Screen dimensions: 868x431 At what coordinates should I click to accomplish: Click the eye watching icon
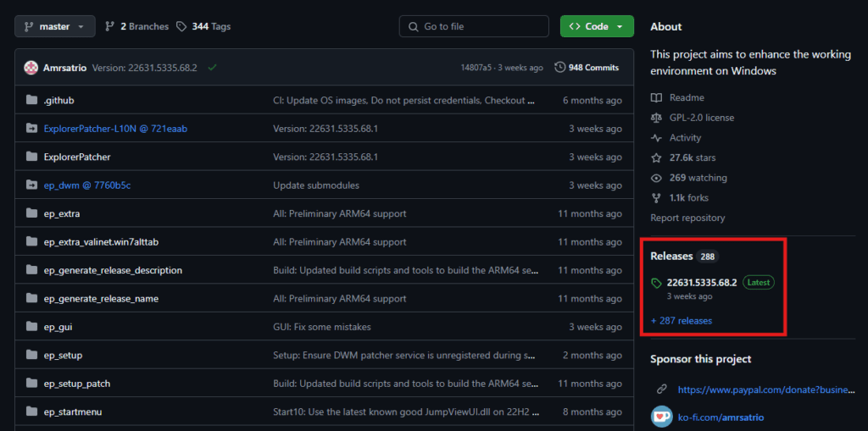pyautogui.click(x=657, y=178)
